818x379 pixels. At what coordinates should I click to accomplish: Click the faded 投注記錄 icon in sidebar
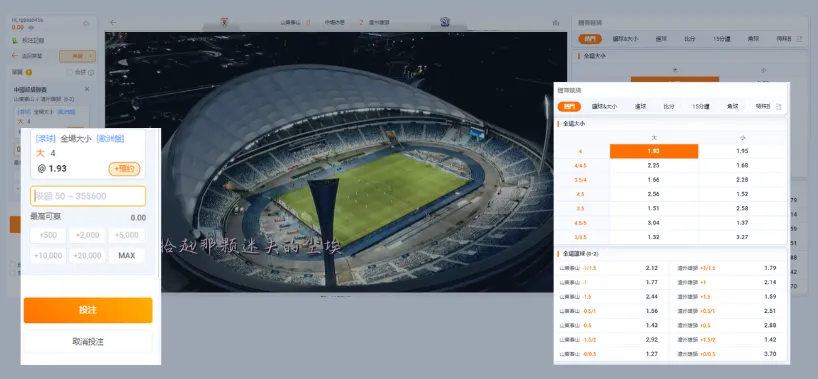point(15,40)
